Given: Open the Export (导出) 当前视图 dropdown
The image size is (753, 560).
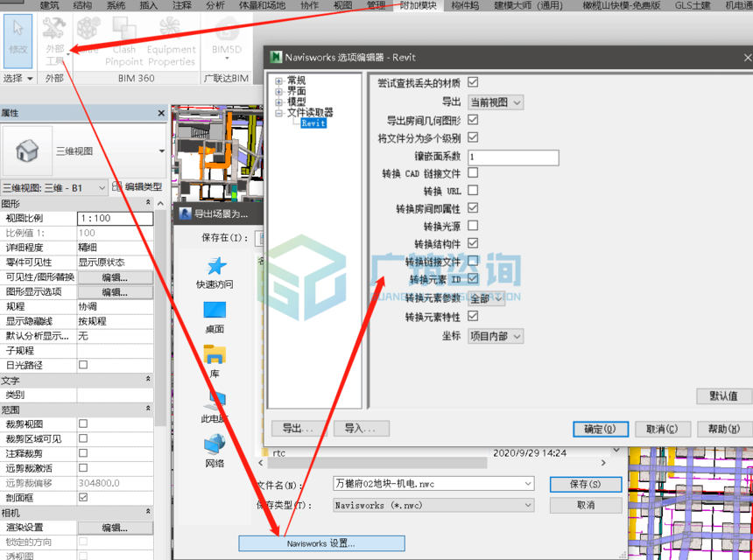Looking at the screenshot, I should (496, 102).
